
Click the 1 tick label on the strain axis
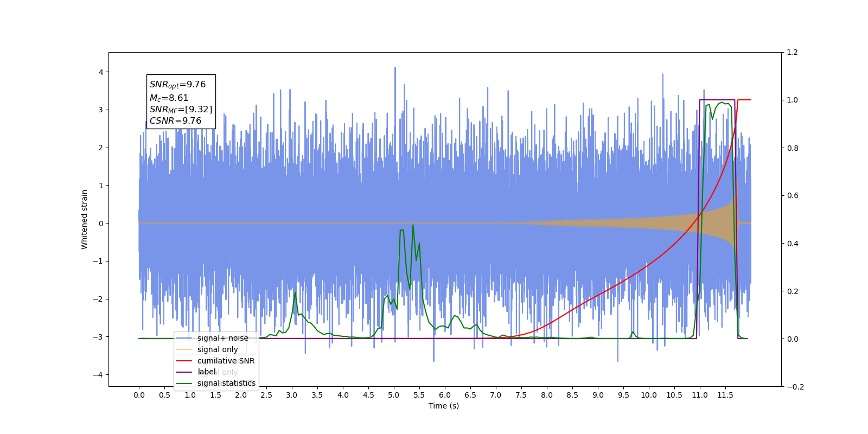pos(101,186)
